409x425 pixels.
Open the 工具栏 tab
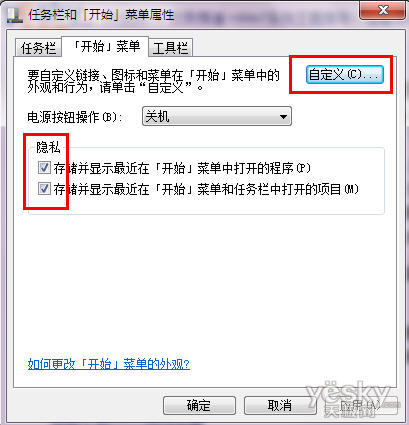(x=171, y=48)
